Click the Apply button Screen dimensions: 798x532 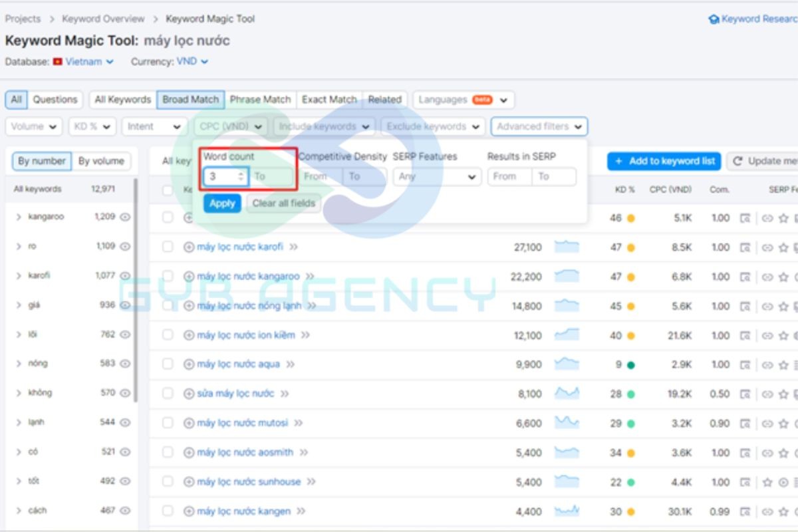pos(222,203)
